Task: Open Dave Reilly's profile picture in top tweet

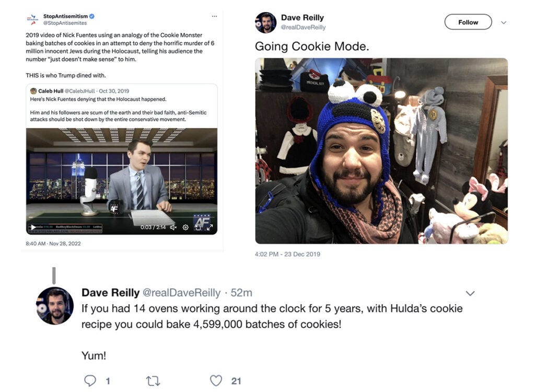Action: point(265,22)
